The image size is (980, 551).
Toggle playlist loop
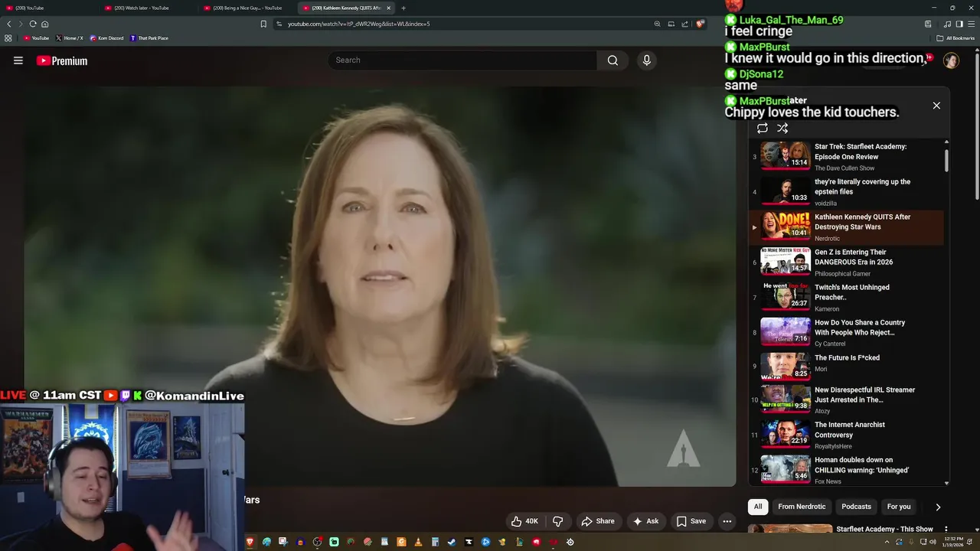[x=762, y=129]
